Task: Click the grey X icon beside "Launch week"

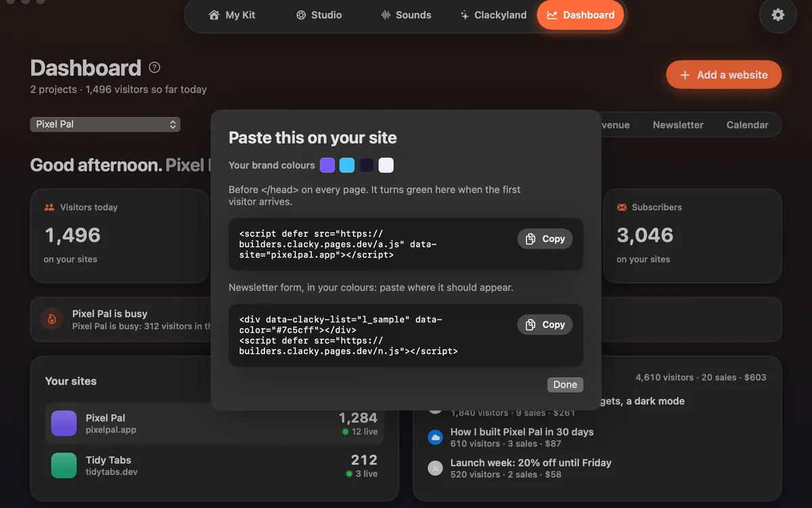Action: pos(436,468)
